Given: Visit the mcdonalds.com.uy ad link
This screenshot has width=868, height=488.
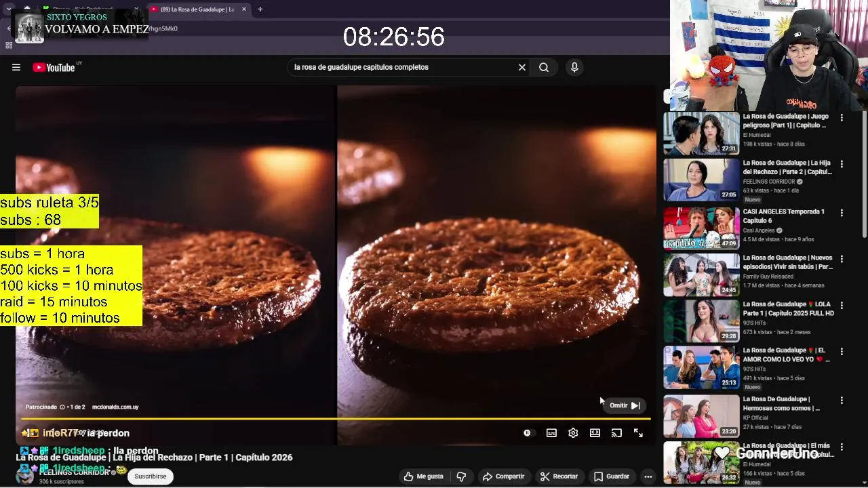Looking at the screenshot, I should click(x=115, y=407).
